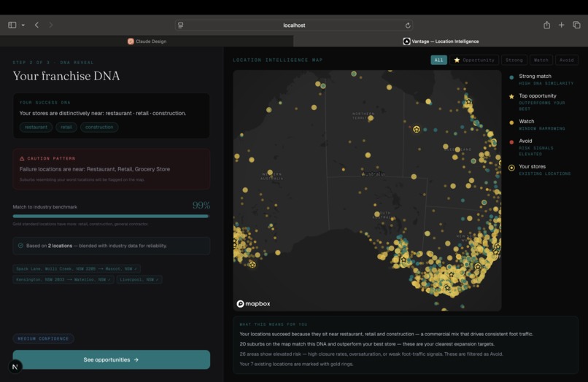Click the Match to industry benchmark label
The height and width of the screenshot is (382, 588).
[x=45, y=207]
